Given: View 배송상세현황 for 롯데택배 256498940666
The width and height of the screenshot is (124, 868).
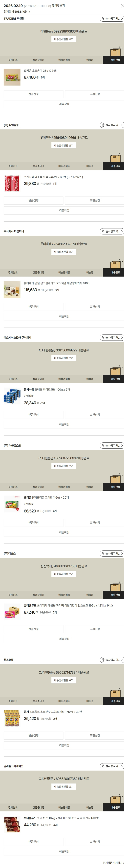Looking at the screenshot, I should 63,146.
